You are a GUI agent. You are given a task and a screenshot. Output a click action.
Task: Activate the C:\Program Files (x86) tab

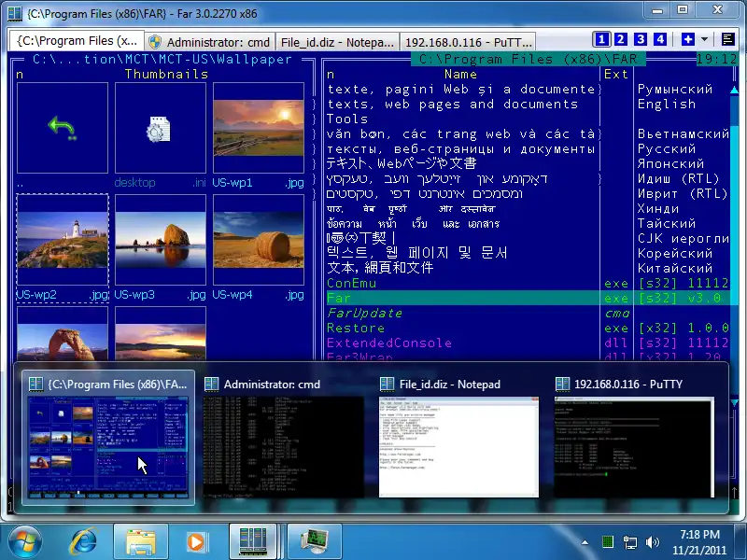[77, 41]
